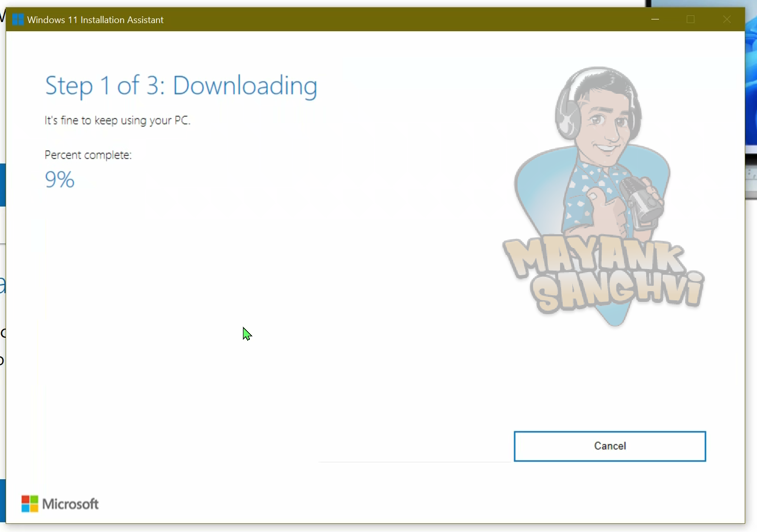The height and width of the screenshot is (532, 757).
Task: Click the Windows logo in title bar
Action: [x=18, y=20]
